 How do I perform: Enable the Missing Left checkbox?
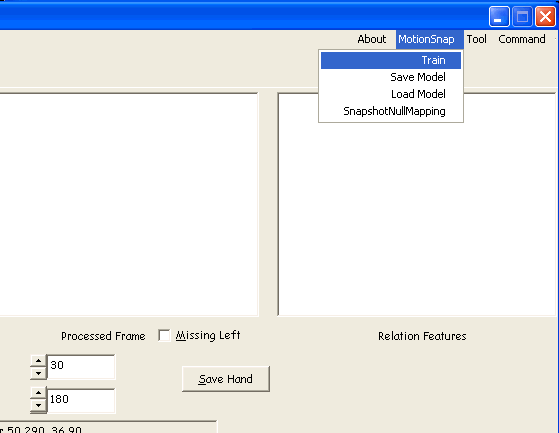tap(164, 335)
